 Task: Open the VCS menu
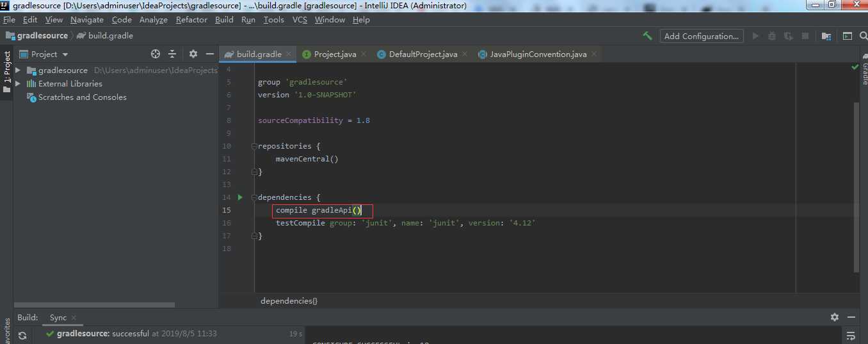pos(300,20)
